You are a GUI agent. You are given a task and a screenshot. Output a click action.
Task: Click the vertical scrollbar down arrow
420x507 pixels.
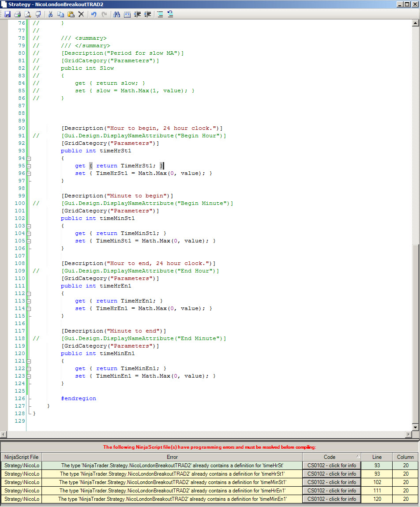416,427
